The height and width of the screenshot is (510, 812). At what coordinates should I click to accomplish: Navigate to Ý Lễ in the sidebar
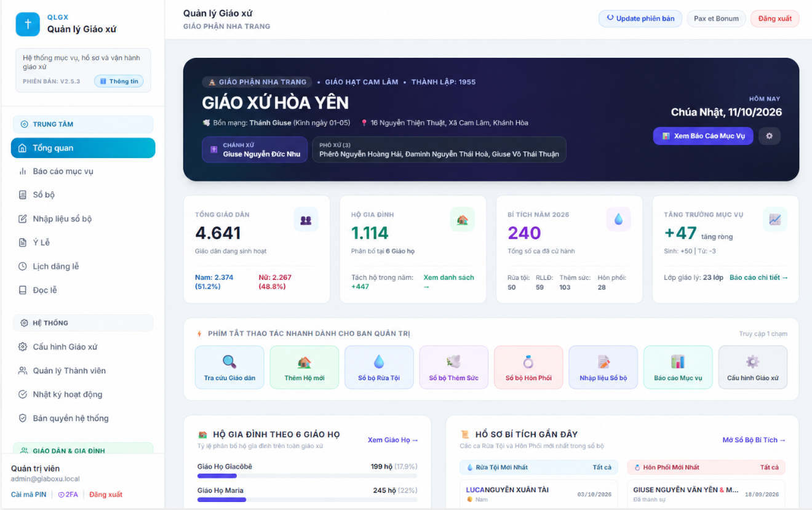tap(83, 242)
